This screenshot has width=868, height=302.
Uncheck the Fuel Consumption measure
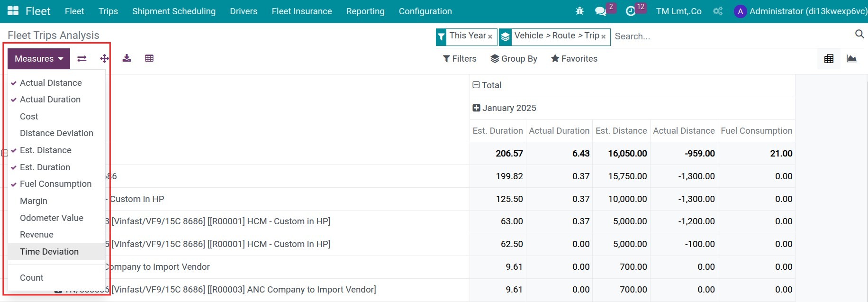(x=56, y=184)
